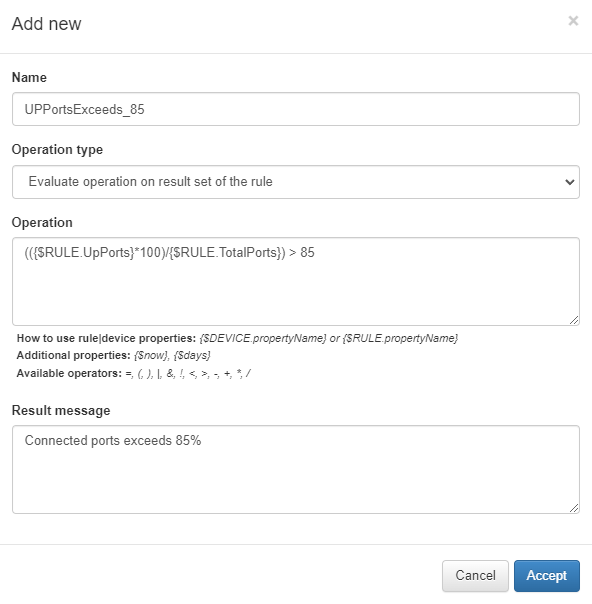The height and width of the screenshot is (604, 592).
Task: Cancel adding the new operation
Action: pos(475,575)
